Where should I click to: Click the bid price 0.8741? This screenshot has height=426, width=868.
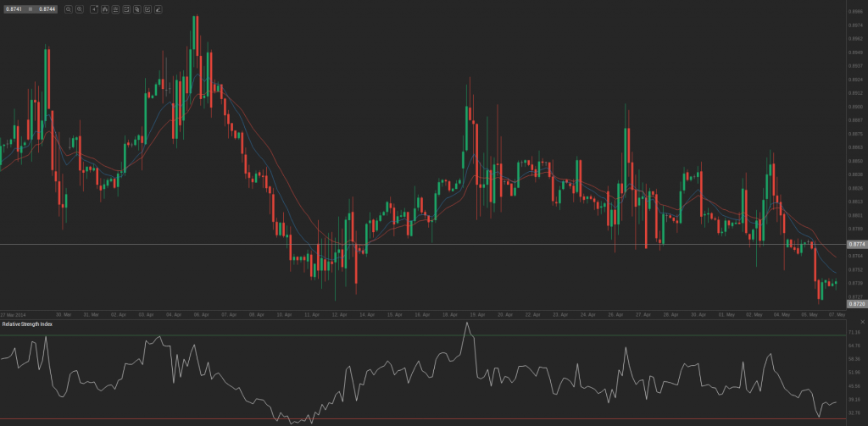[x=14, y=9]
